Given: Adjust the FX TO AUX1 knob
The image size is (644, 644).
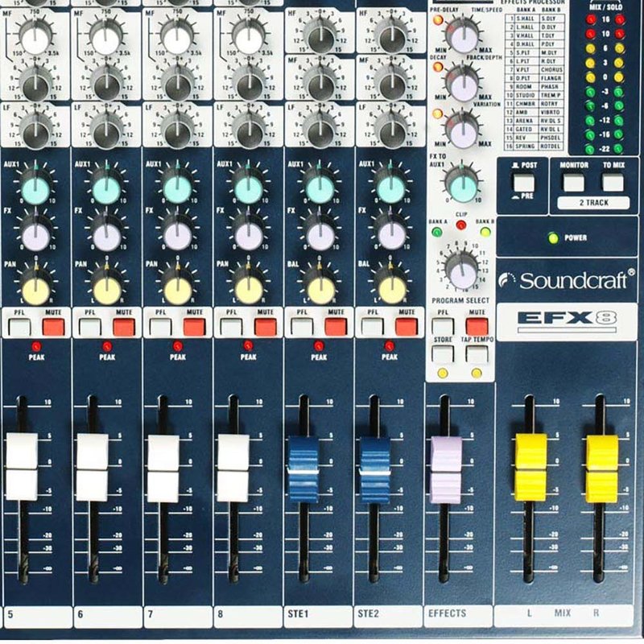Looking at the screenshot, I should tap(462, 186).
